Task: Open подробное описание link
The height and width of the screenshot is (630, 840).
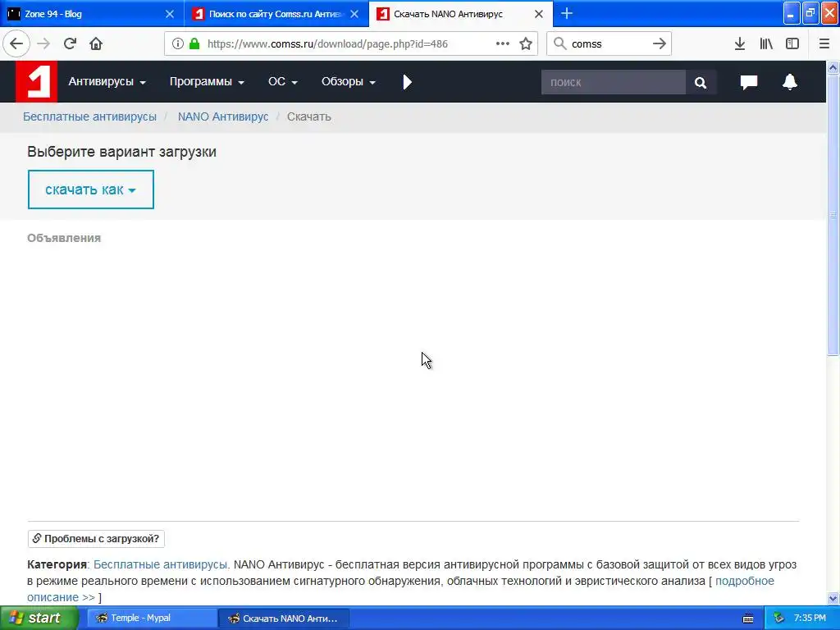Action: (x=745, y=581)
